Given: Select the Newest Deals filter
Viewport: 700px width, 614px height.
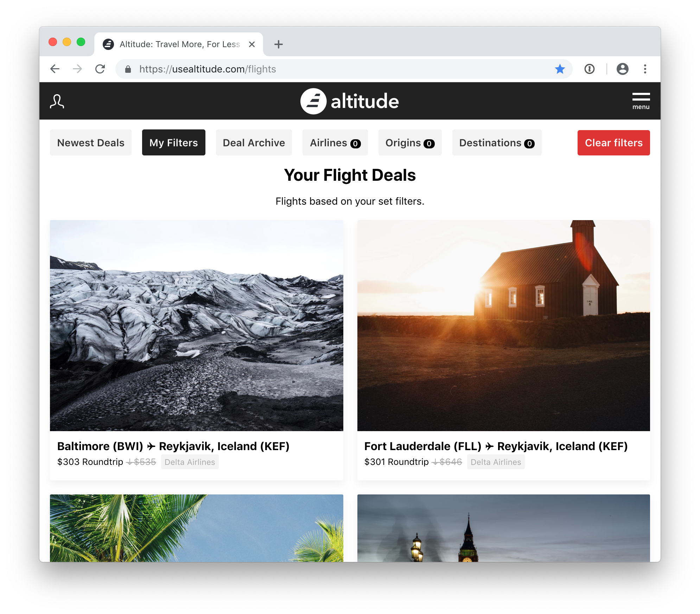Looking at the screenshot, I should pos(90,142).
